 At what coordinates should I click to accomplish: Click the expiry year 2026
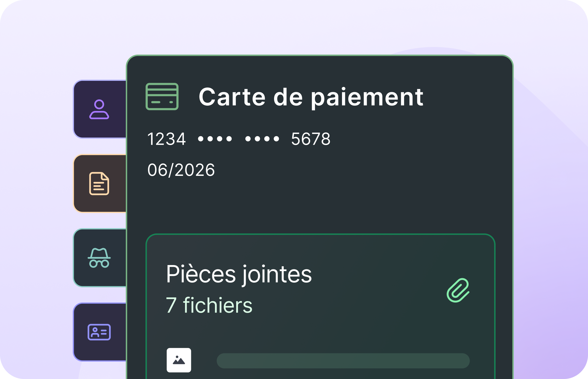[194, 170]
